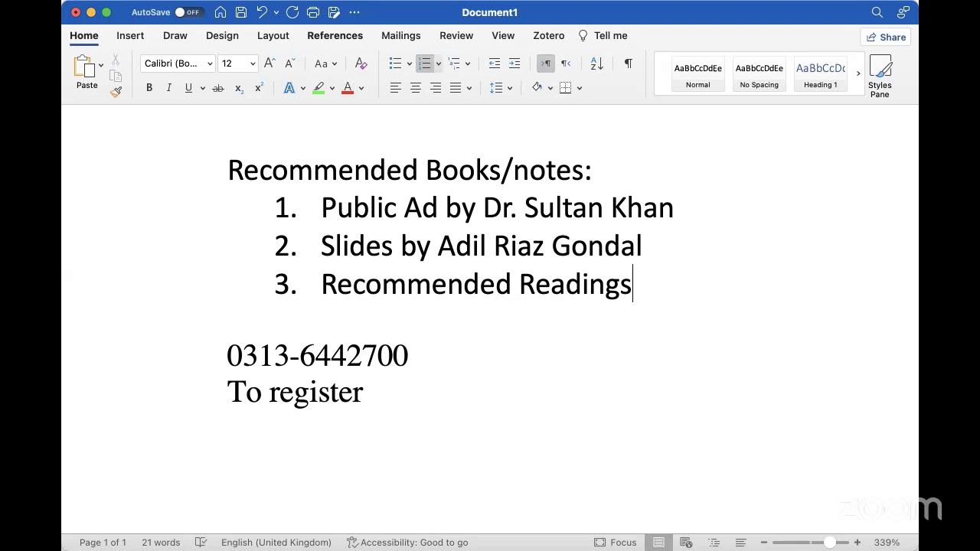980x551 pixels.
Task: Expand the styles gallery arrow
Action: pos(858,74)
